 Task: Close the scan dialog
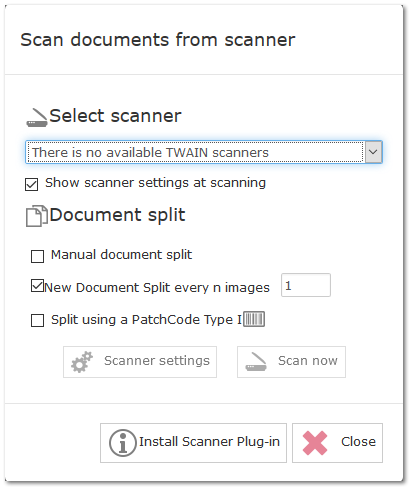coord(337,443)
